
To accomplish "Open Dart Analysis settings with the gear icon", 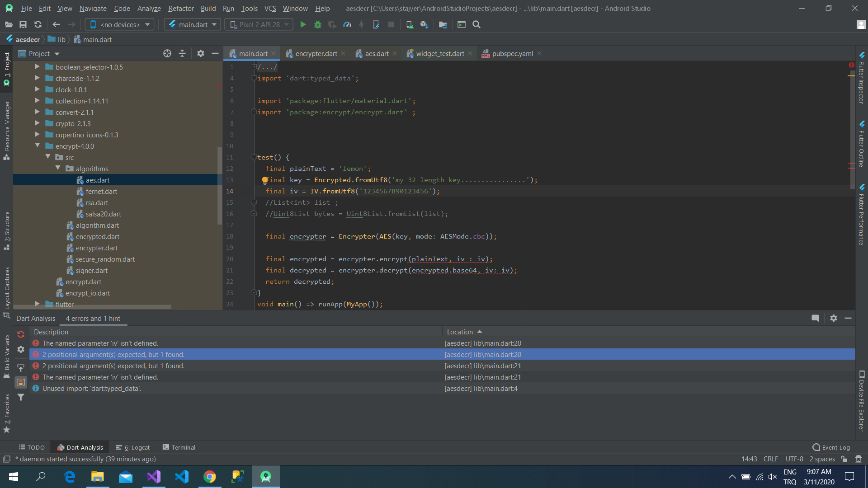I will 21,349.
